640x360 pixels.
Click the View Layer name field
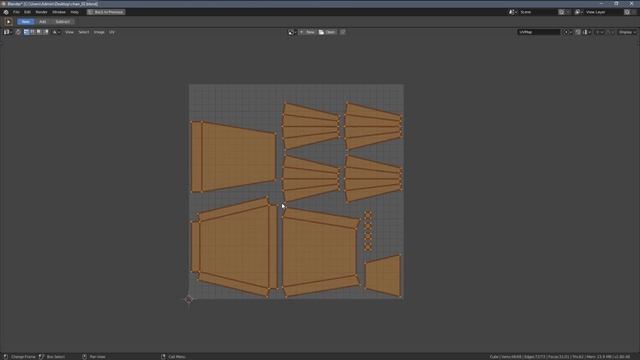pos(603,12)
